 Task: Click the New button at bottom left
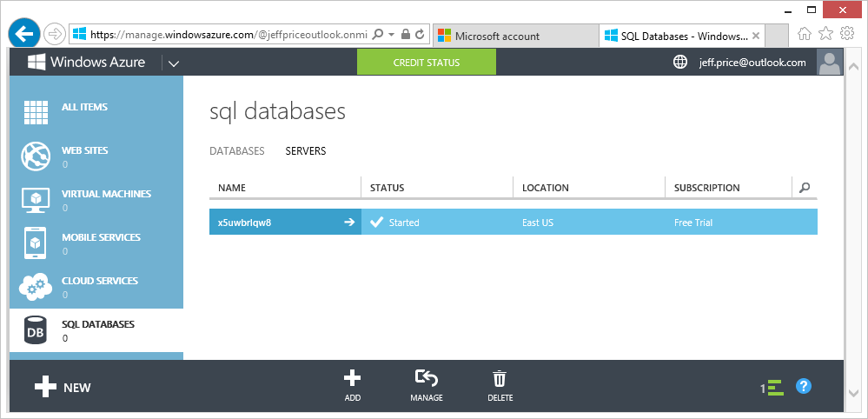click(x=63, y=388)
